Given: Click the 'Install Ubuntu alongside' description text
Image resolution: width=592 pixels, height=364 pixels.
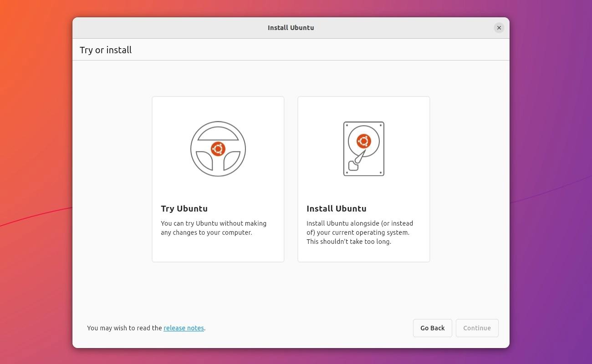Looking at the screenshot, I should click(x=360, y=233).
